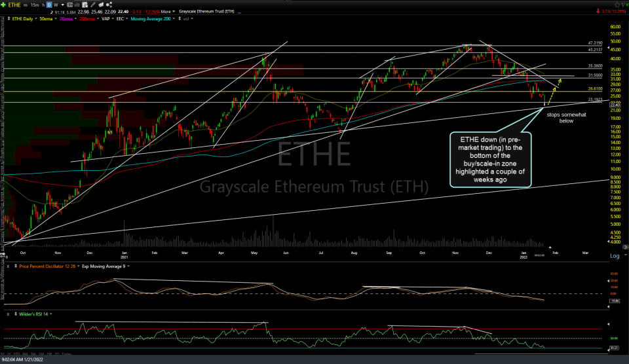The height and width of the screenshot is (364, 629).
Task: Open the Exp Moving Average 9 menu
Action: pyautogui.click(x=128, y=266)
